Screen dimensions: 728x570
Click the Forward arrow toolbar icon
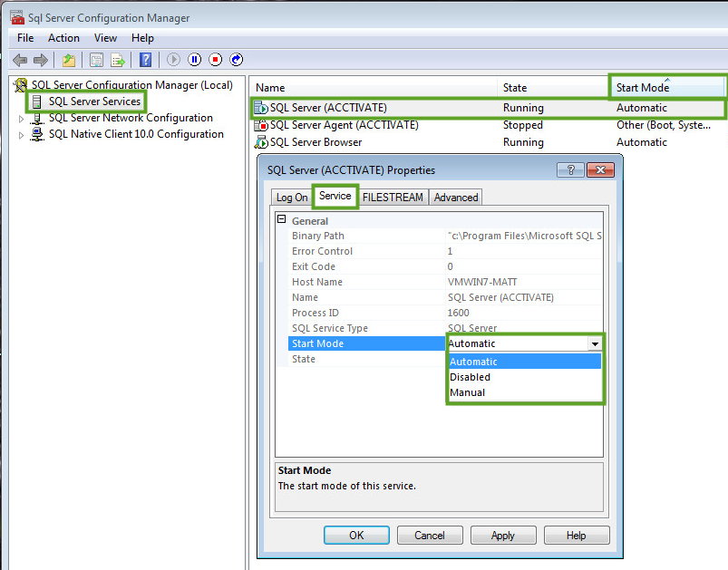point(41,60)
